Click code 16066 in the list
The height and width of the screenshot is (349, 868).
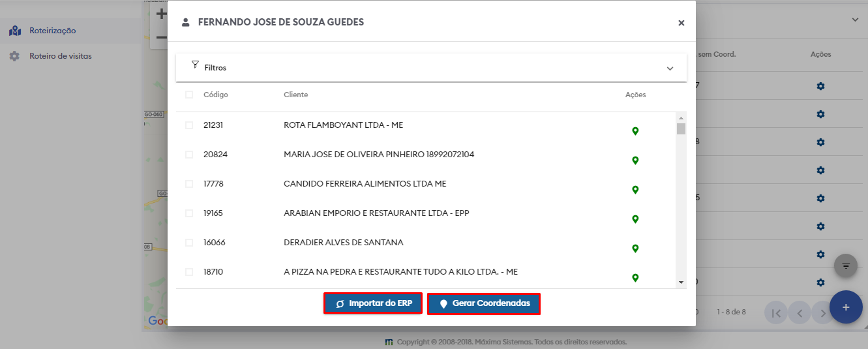[214, 243]
